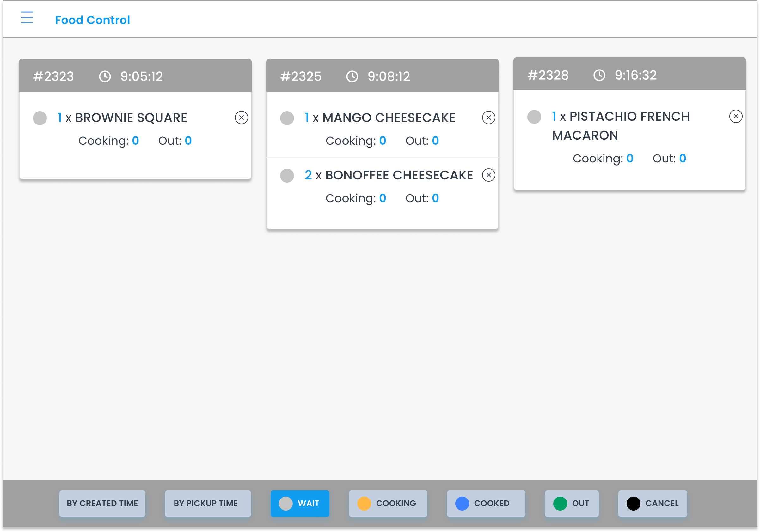Click the time 9:16:32
The height and width of the screenshot is (532, 760).
click(x=636, y=75)
